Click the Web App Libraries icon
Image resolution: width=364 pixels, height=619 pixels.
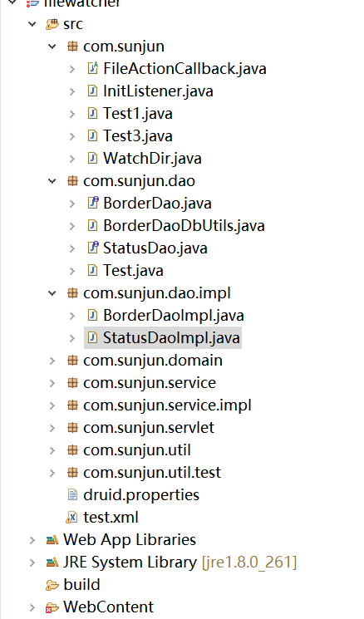(52, 539)
